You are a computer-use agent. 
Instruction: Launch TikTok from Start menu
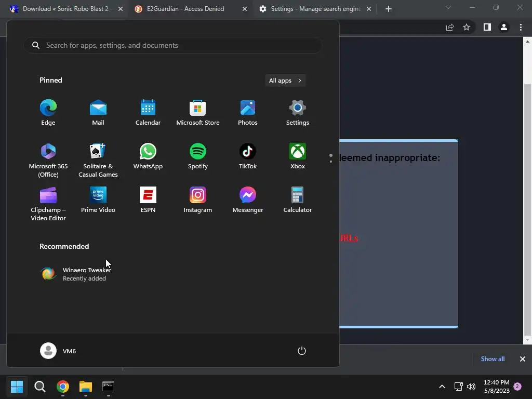pos(248,157)
